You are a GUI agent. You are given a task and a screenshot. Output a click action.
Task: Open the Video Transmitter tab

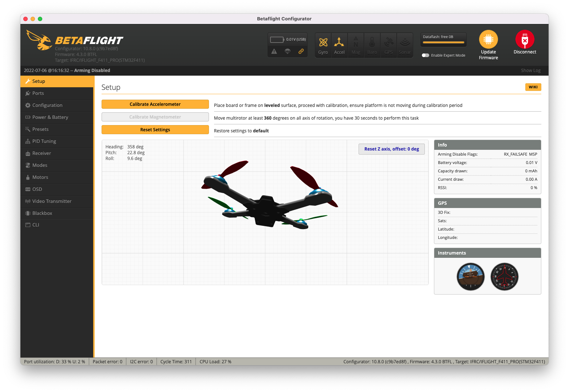coord(57,201)
